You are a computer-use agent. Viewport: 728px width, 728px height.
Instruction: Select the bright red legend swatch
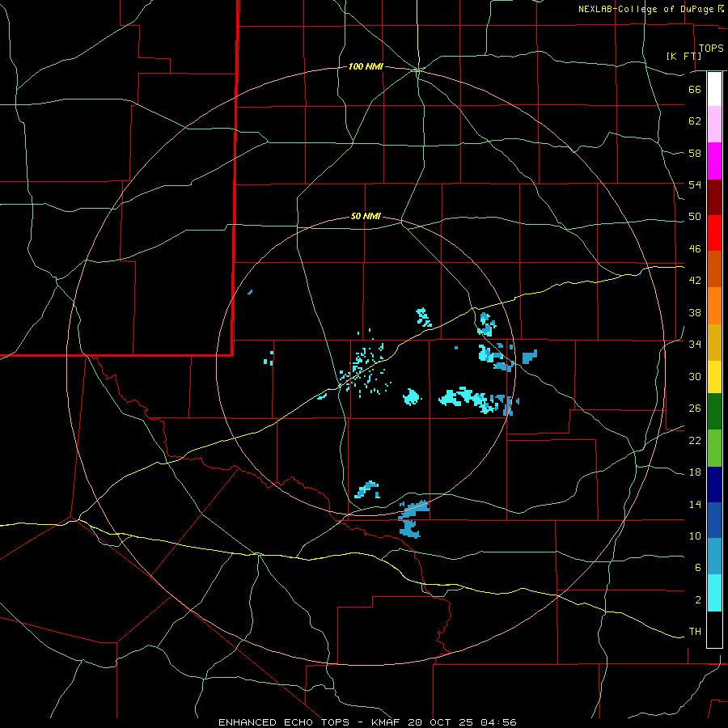[x=714, y=233]
